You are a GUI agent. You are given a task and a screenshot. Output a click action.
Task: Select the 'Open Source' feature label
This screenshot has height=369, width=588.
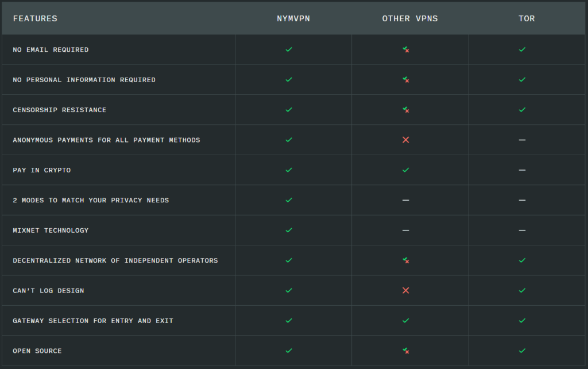(37, 351)
